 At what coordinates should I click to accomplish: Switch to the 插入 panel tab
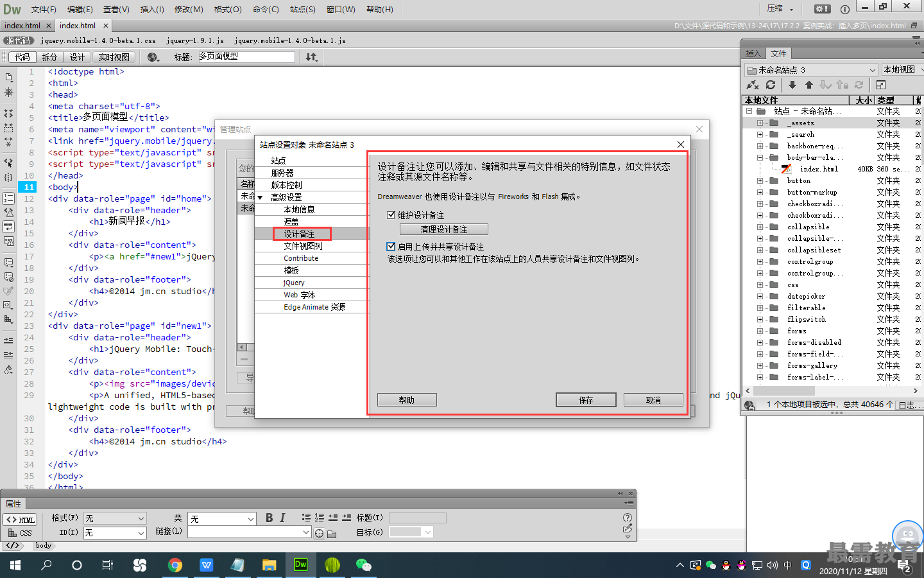[x=753, y=53]
